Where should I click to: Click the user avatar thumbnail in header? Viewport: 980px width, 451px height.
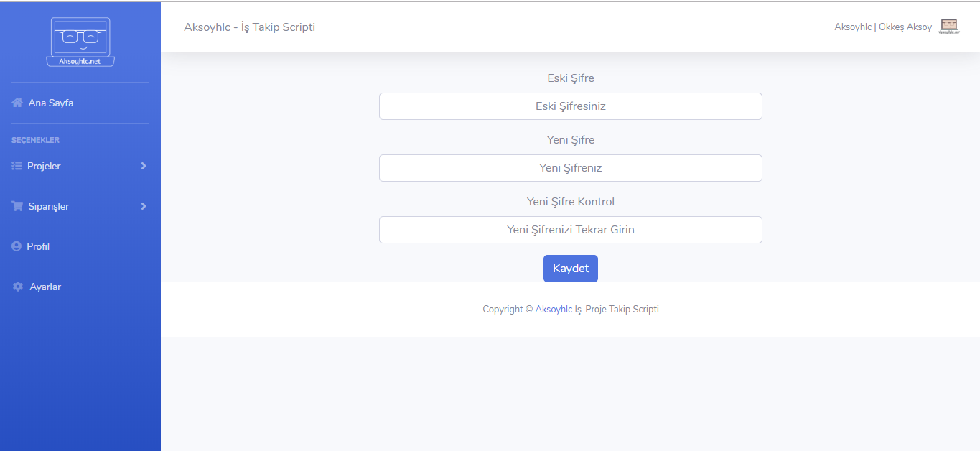click(949, 27)
